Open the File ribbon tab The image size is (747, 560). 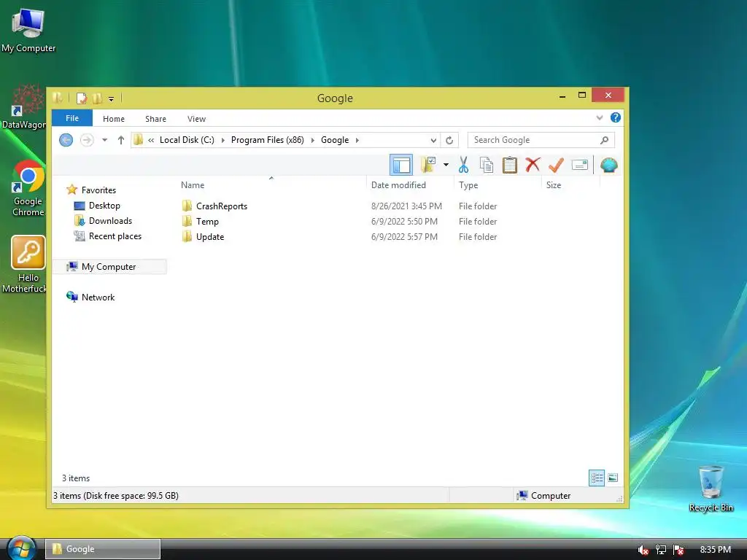coord(72,118)
